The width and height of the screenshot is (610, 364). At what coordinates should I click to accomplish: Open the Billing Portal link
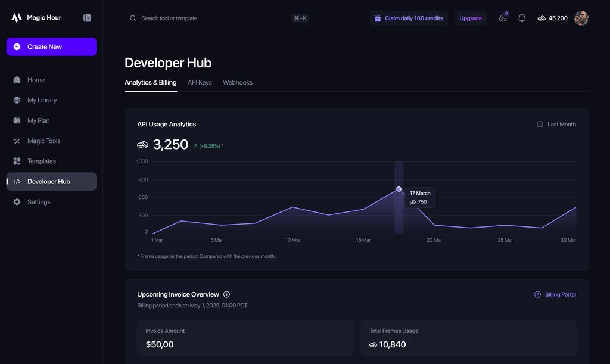click(555, 294)
